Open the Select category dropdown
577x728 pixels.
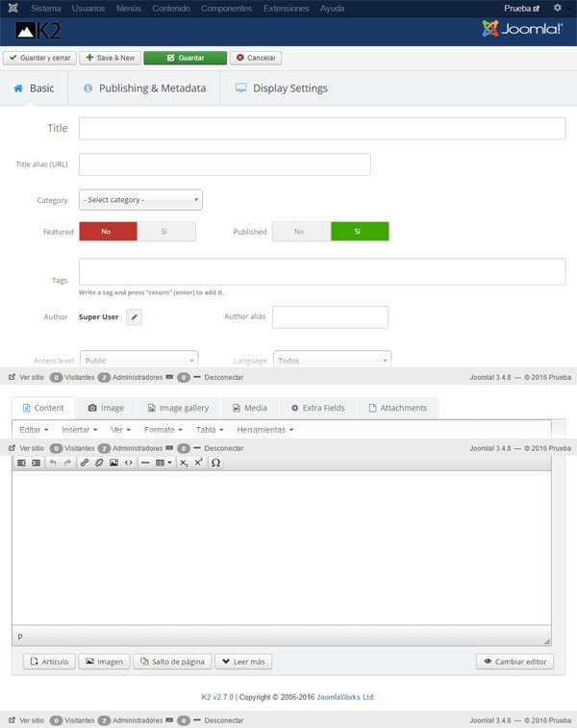point(140,200)
